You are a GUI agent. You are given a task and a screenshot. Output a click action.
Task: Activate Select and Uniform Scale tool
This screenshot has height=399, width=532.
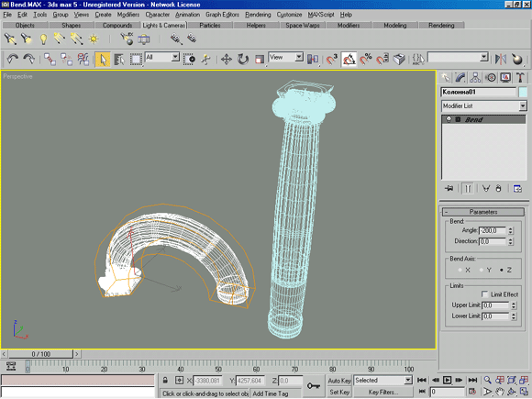coord(260,60)
